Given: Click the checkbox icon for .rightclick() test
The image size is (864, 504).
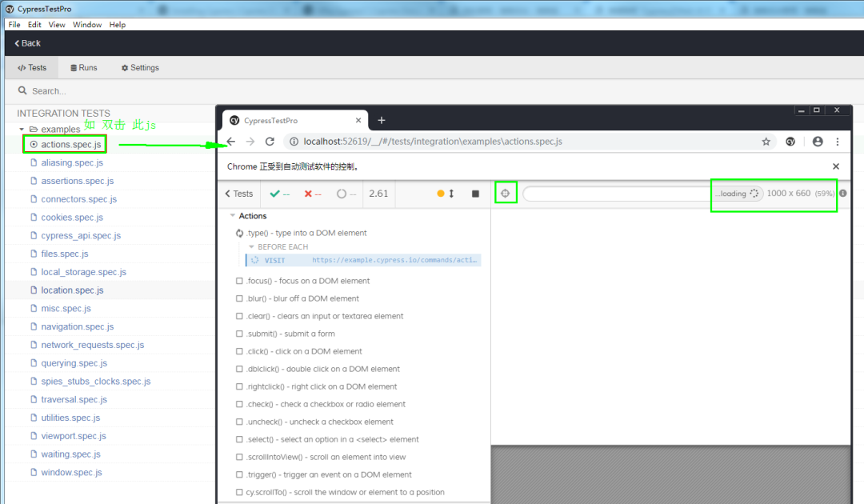Looking at the screenshot, I should (x=239, y=386).
